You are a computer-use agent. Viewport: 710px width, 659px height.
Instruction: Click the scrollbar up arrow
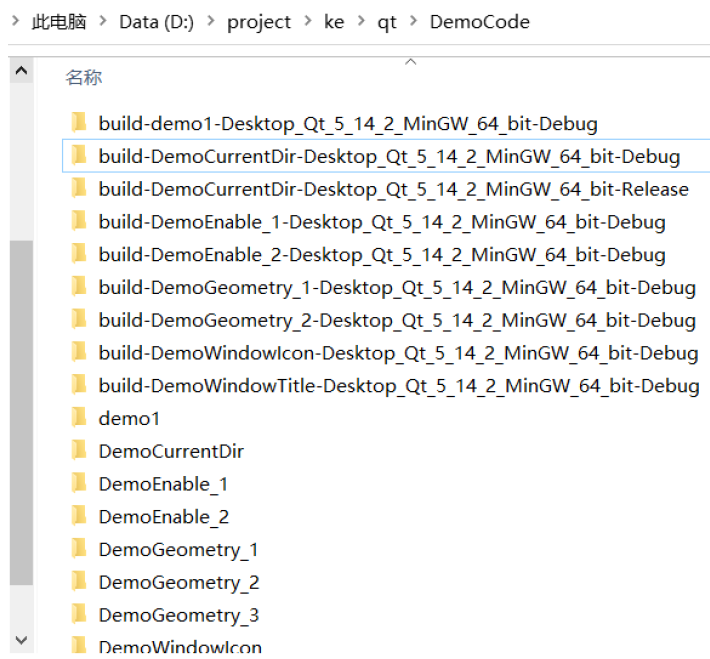pos(21,71)
